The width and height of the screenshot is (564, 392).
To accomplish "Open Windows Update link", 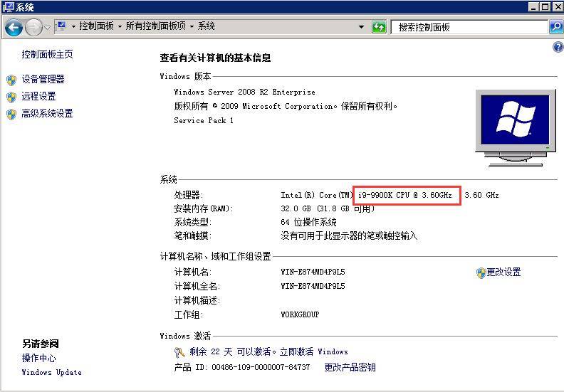I will tap(51, 372).
